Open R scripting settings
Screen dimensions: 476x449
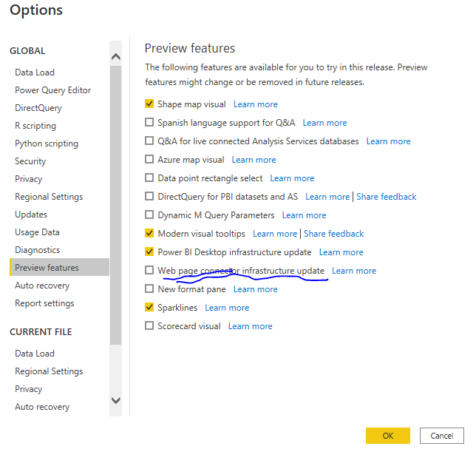[35, 126]
